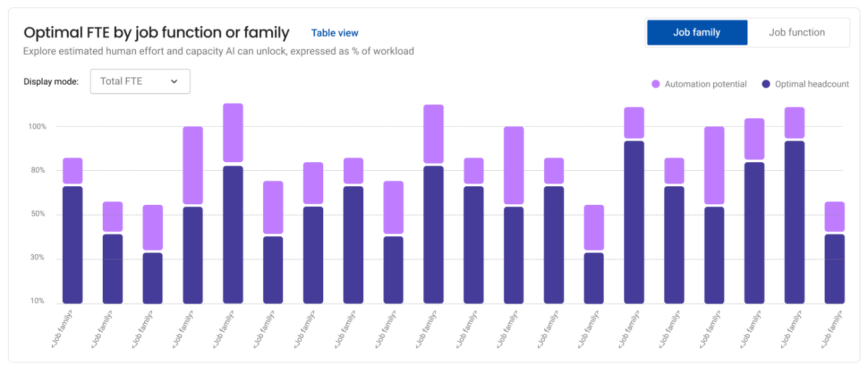The height and width of the screenshot is (369, 868).
Task: Click the chart title Optimal FTE by job function or family
Action: (x=156, y=33)
